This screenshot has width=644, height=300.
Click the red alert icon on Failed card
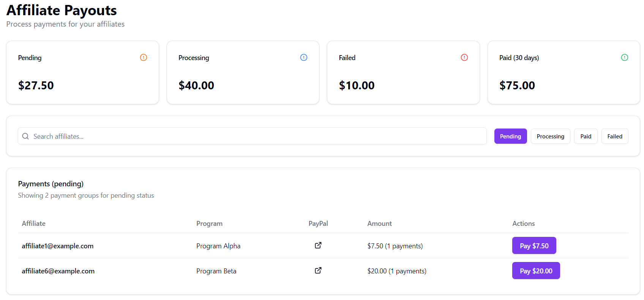coord(464,57)
